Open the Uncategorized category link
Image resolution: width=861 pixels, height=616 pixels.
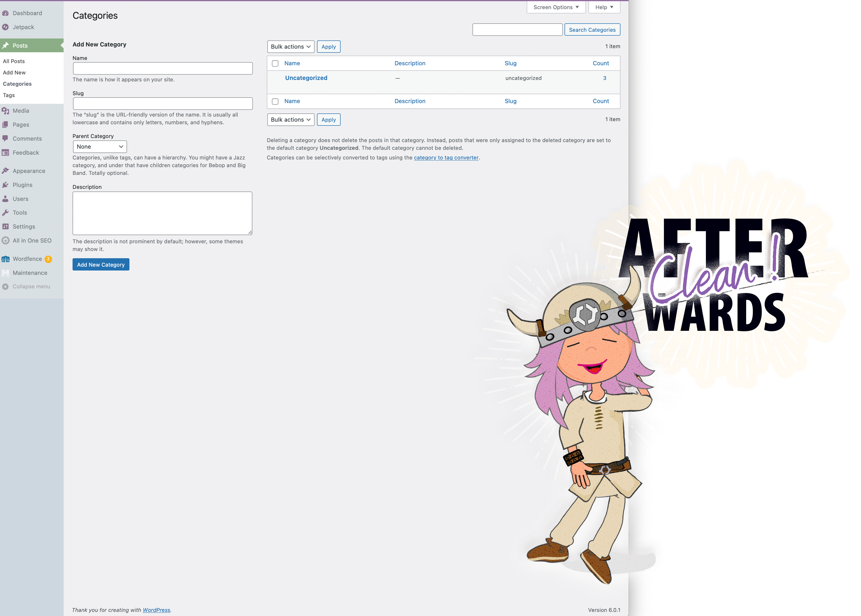click(x=306, y=78)
